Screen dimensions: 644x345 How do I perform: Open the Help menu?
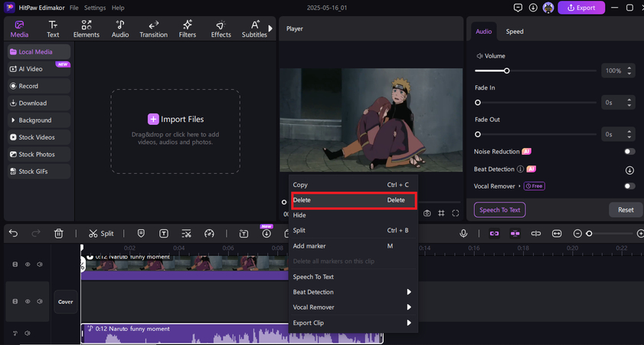point(118,8)
